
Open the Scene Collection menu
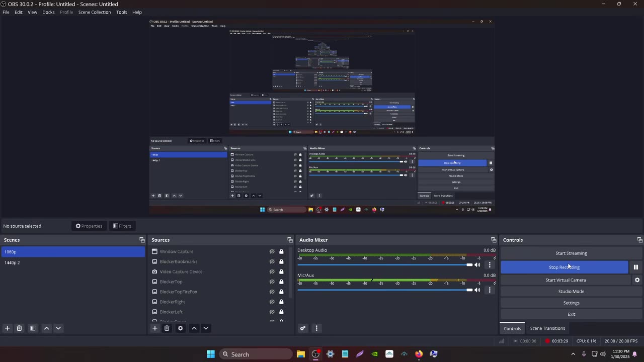click(95, 12)
